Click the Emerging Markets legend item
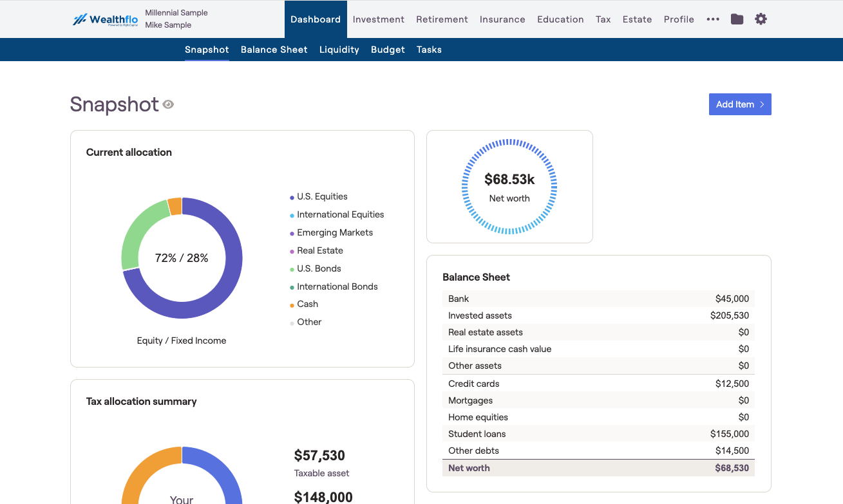 (331, 233)
